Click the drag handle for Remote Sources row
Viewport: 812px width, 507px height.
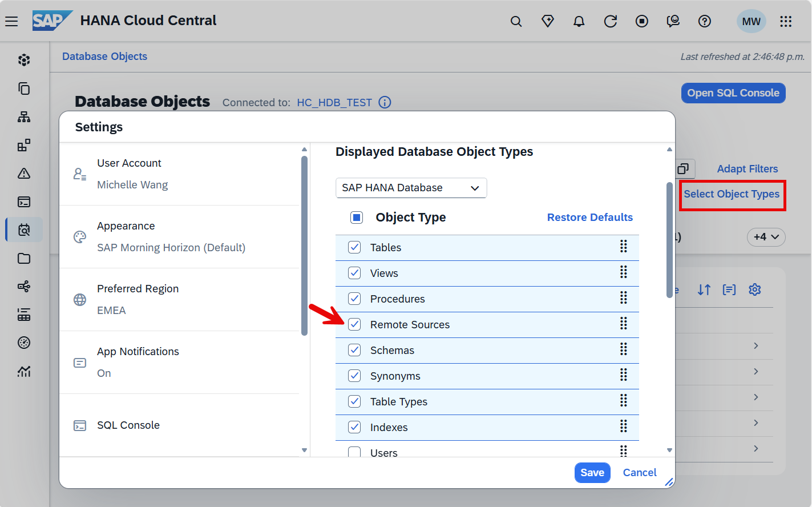pos(624,323)
